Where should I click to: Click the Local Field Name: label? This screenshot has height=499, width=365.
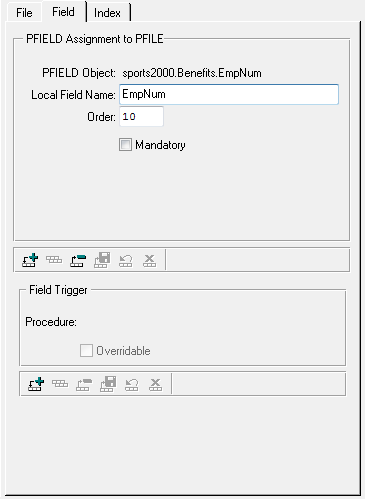click(73, 95)
